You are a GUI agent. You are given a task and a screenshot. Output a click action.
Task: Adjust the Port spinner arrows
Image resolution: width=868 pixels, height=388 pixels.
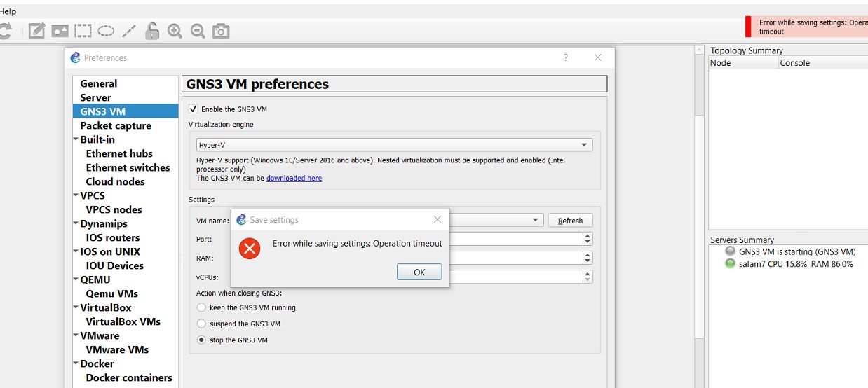[588, 239]
